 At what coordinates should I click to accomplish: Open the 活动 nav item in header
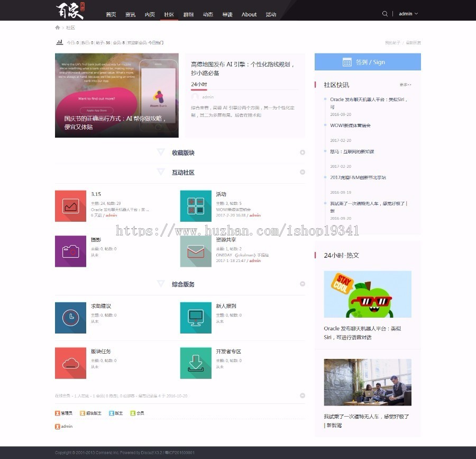[x=271, y=14]
